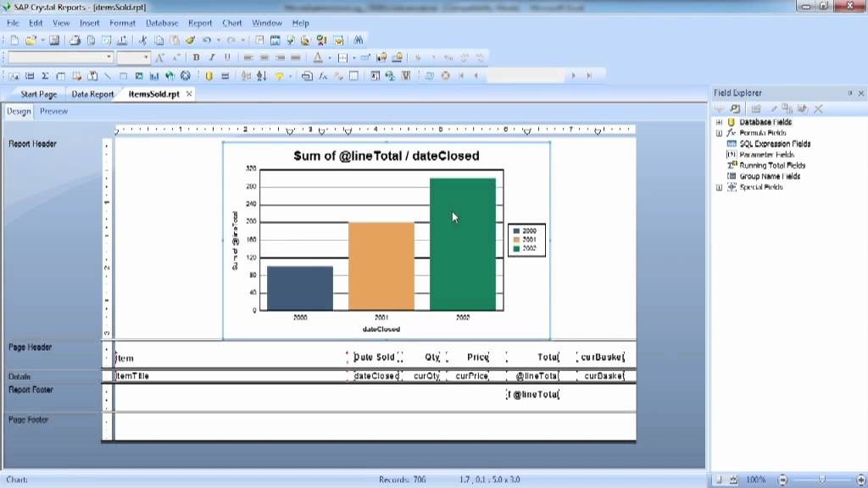Switch to the Preview view tab
The height and width of the screenshot is (488, 868).
click(53, 111)
